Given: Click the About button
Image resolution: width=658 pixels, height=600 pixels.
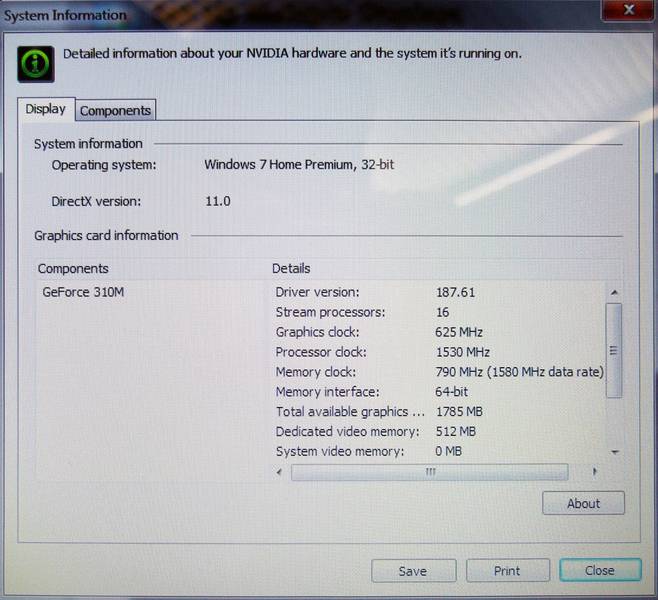Looking at the screenshot, I should [x=583, y=503].
